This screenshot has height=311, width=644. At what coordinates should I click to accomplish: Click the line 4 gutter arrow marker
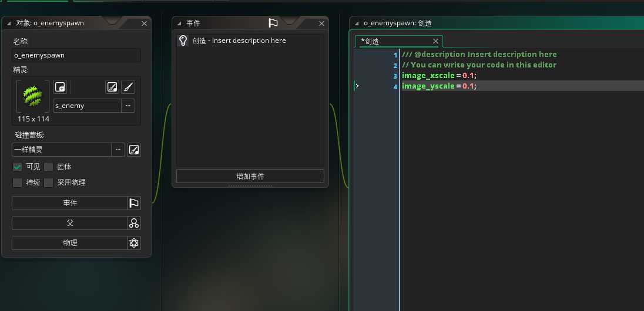click(x=357, y=86)
